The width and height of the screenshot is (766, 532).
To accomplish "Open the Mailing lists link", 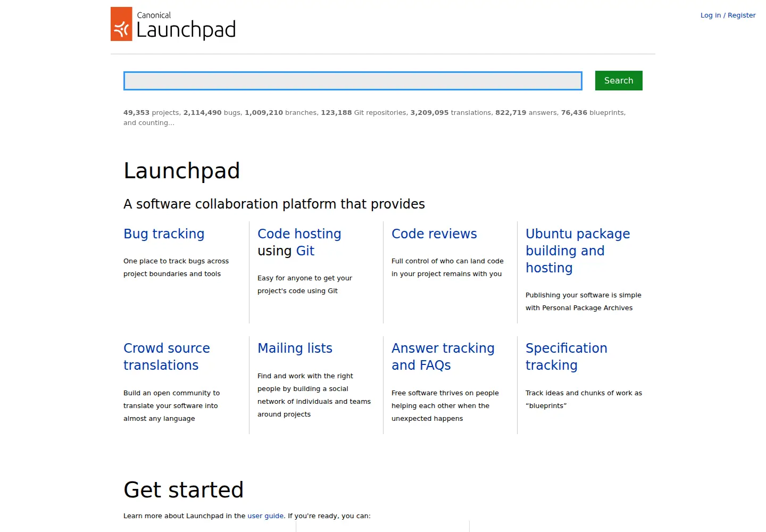I will [295, 348].
